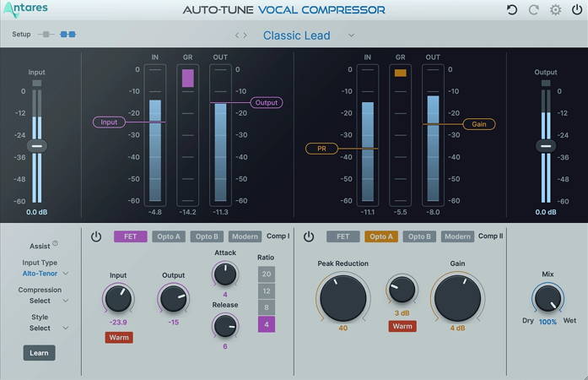Click the redo arrow icon
Image resolution: width=588 pixels, height=380 pixels.
pyautogui.click(x=533, y=10)
